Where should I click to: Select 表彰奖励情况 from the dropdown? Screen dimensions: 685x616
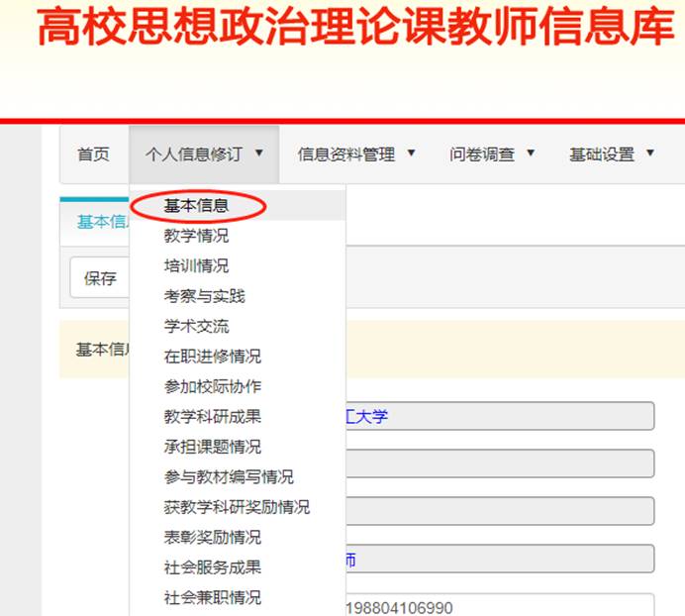(212, 538)
